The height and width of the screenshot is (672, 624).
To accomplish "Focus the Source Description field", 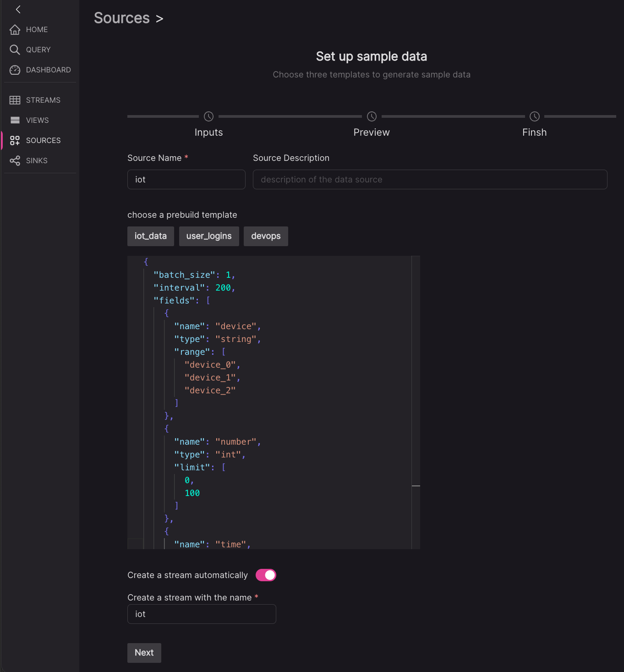I will click(x=430, y=180).
